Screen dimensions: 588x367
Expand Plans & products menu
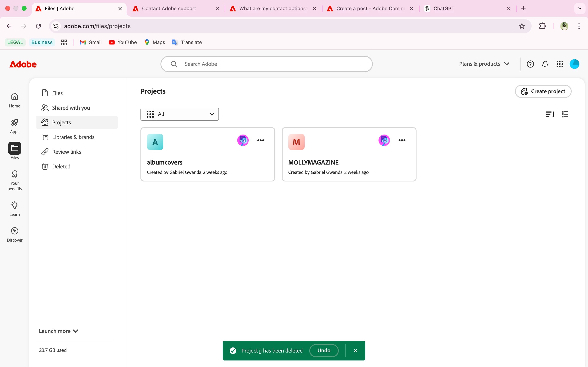(x=484, y=64)
